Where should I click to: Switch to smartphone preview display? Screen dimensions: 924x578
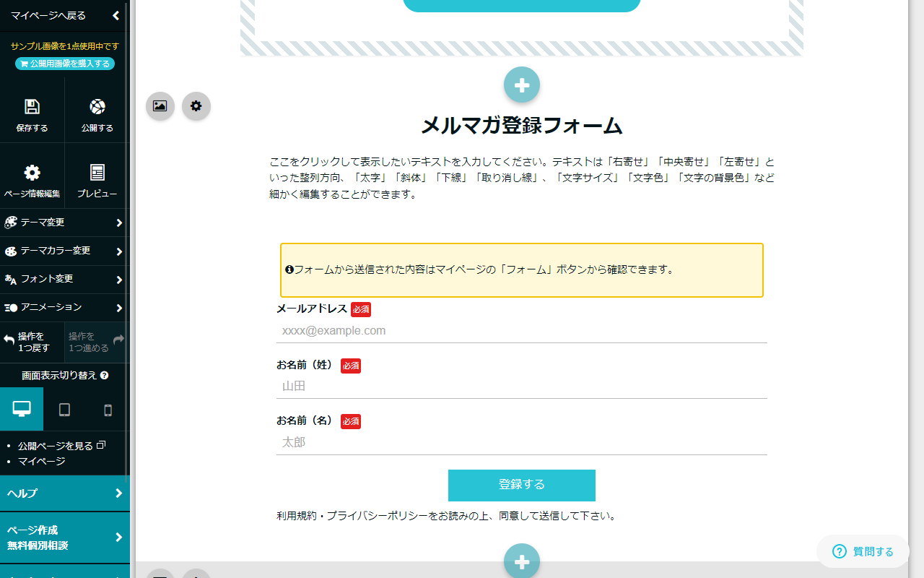(108, 409)
